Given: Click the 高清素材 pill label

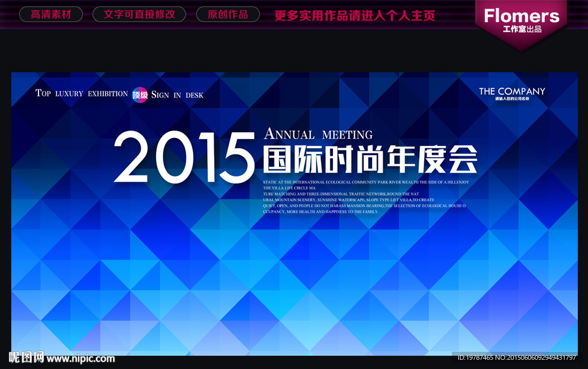Looking at the screenshot, I should click(51, 14).
